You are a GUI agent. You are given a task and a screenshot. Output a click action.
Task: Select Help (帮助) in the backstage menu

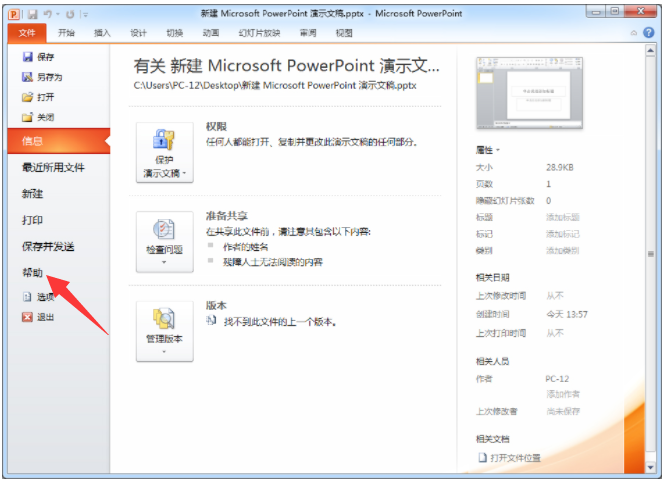click(x=33, y=272)
